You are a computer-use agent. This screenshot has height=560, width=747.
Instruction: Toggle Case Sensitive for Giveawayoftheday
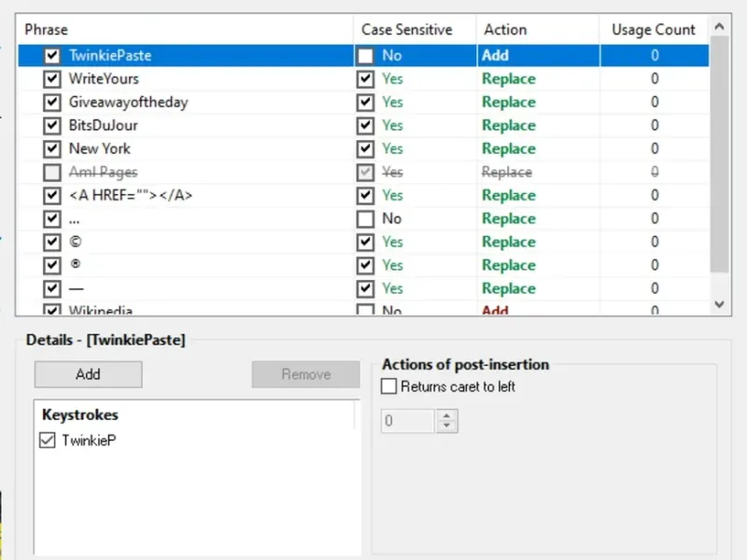coord(365,103)
